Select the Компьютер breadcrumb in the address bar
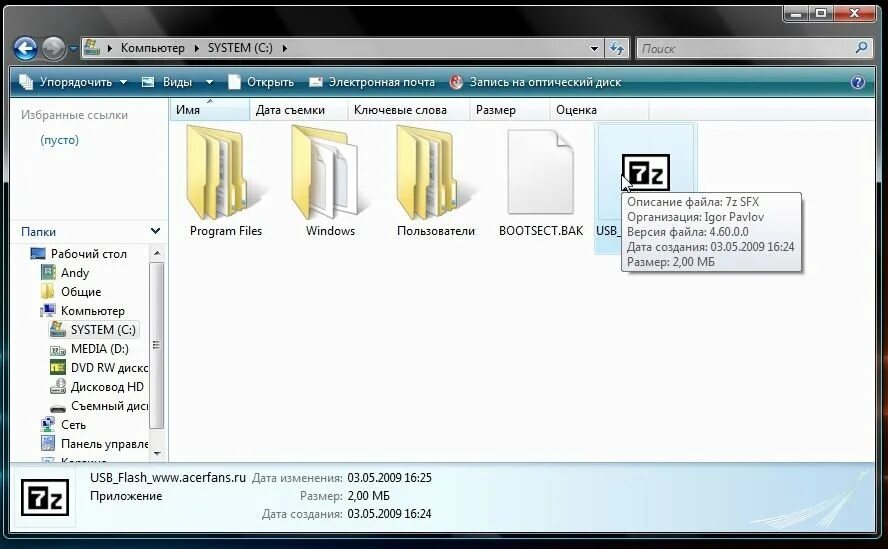The height and width of the screenshot is (549, 888). click(x=152, y=48)
